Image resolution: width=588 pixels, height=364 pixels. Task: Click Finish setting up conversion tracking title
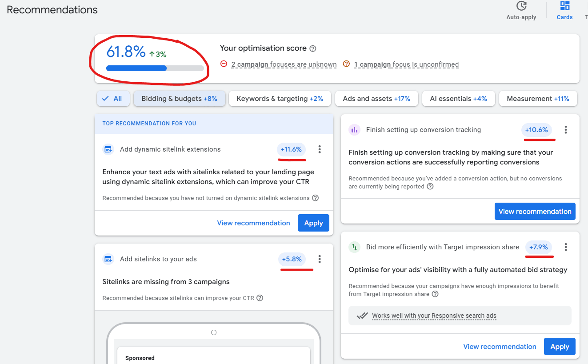pyautogui.click(x=424, y=130)
